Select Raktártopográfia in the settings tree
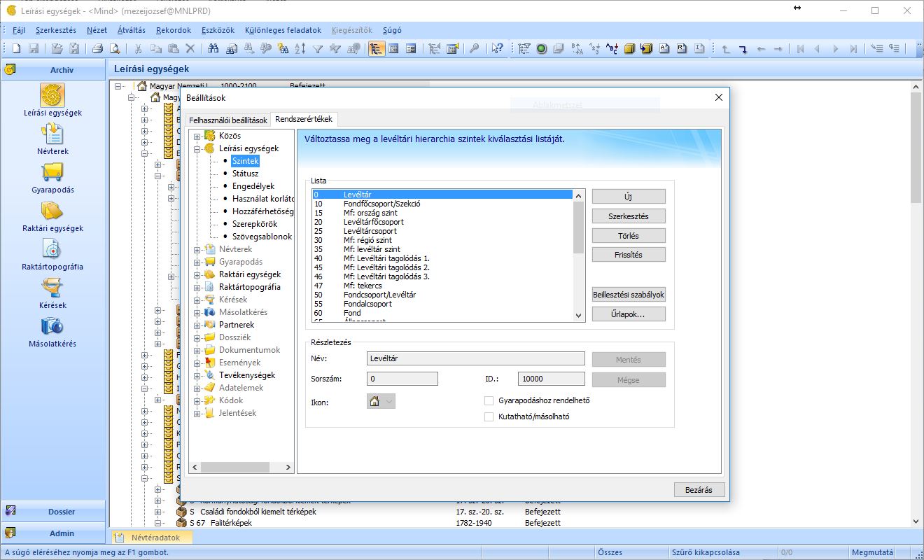 250,287
